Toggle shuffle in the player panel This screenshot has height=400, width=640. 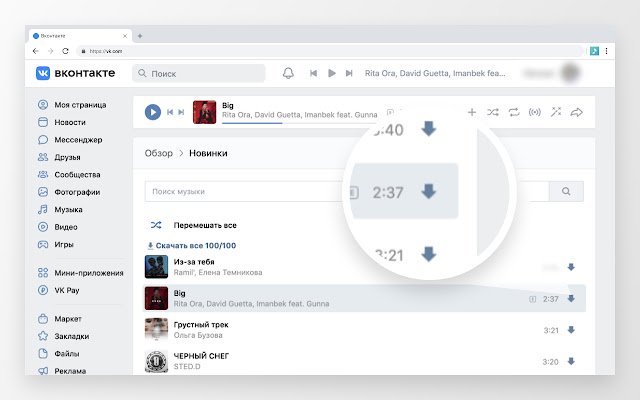click(493, 112)
